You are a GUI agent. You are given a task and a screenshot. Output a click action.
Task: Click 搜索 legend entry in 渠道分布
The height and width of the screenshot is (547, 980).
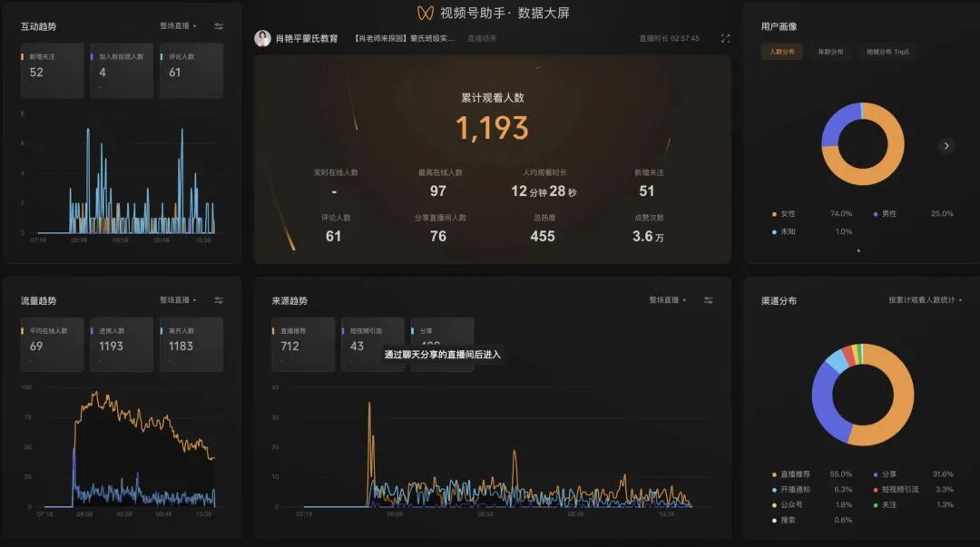coord(784,520)
